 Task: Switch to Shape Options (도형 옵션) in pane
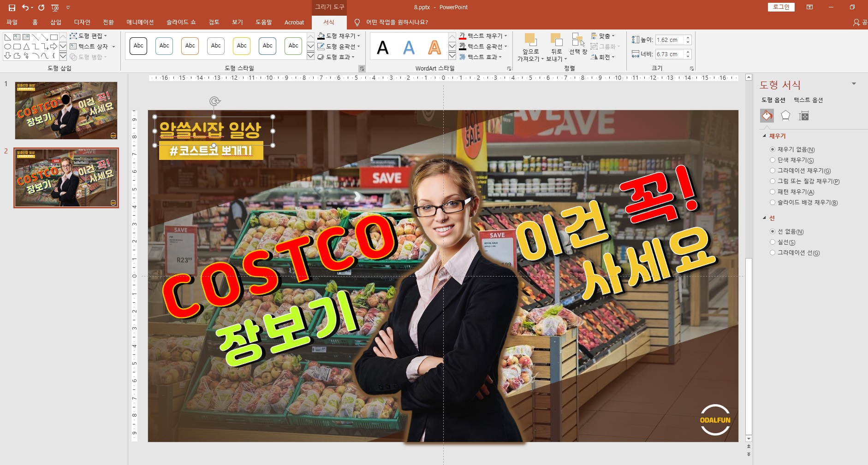tap(773, 100)
